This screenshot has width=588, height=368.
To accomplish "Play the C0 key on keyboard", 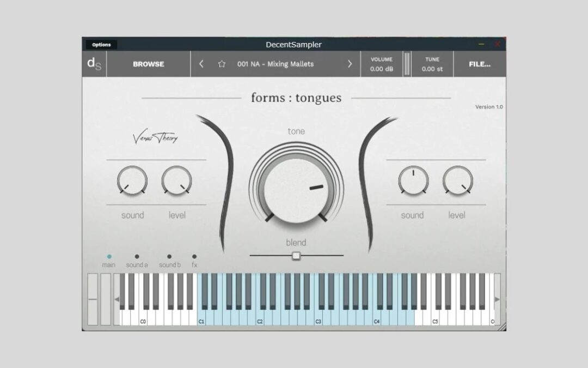I will [143, 318].
